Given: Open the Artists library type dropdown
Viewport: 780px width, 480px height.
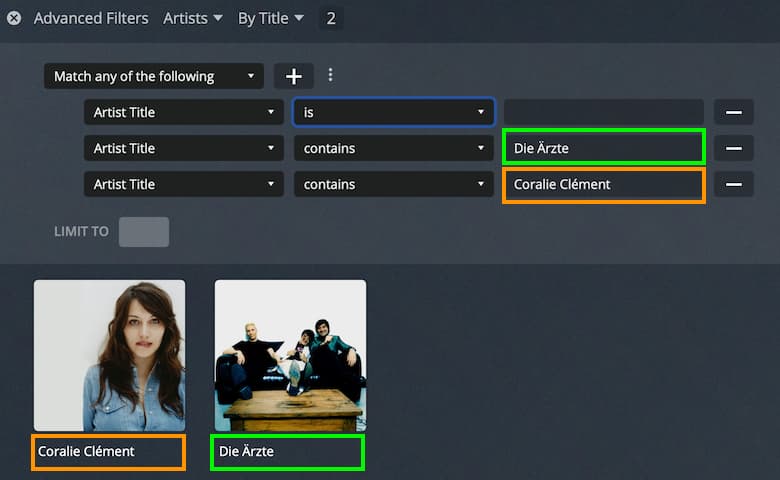Looking at the screenshot, I should coord(193,18).
